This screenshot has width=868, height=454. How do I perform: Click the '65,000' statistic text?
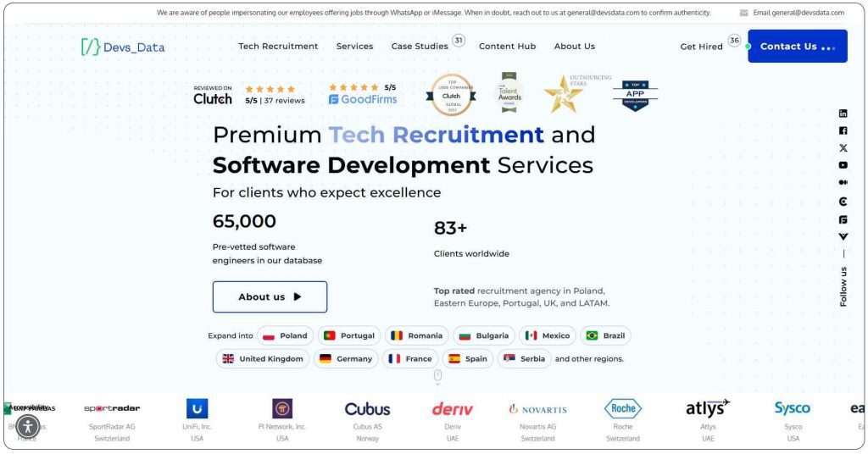244,221
